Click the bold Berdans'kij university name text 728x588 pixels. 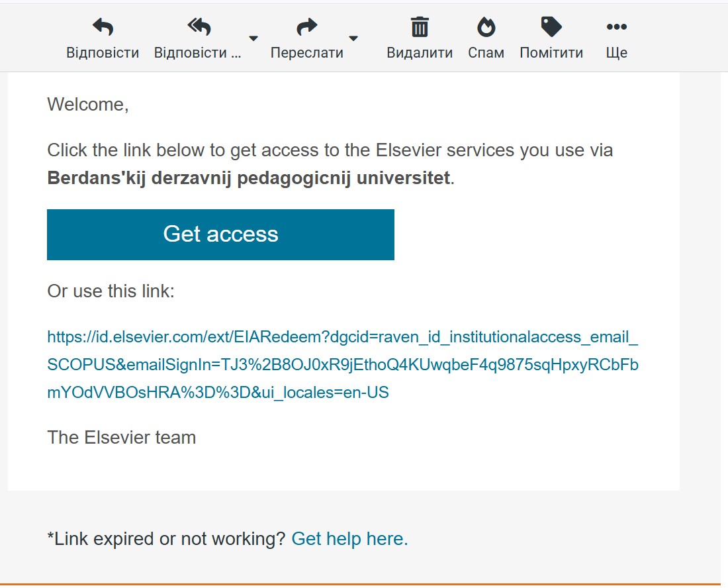pos(248,178)
